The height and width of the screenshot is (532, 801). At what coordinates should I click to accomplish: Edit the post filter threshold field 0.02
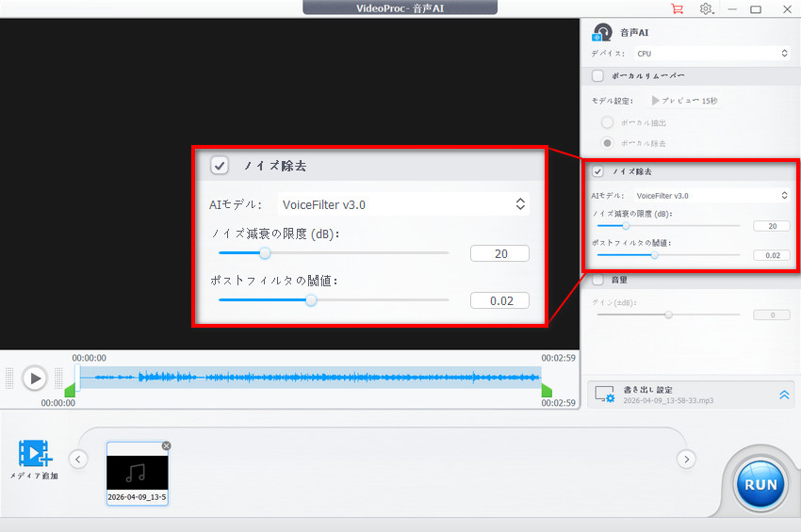(772, 255)
